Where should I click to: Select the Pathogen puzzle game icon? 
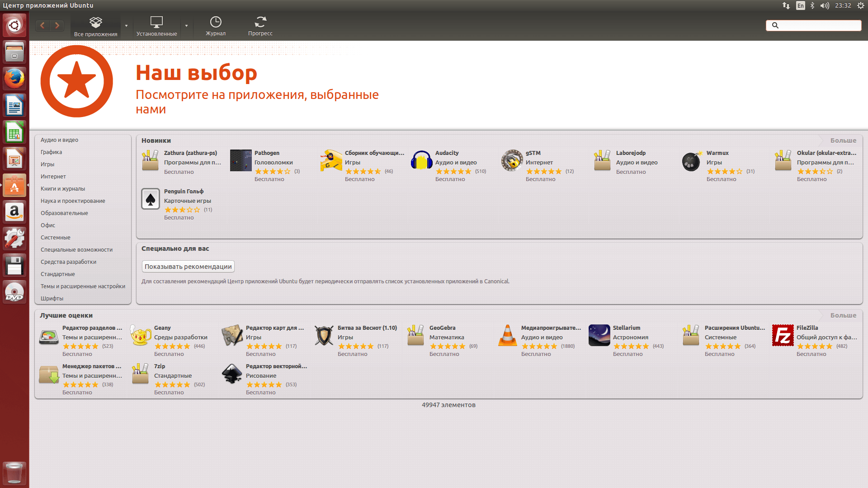click(x=241, y=160)
